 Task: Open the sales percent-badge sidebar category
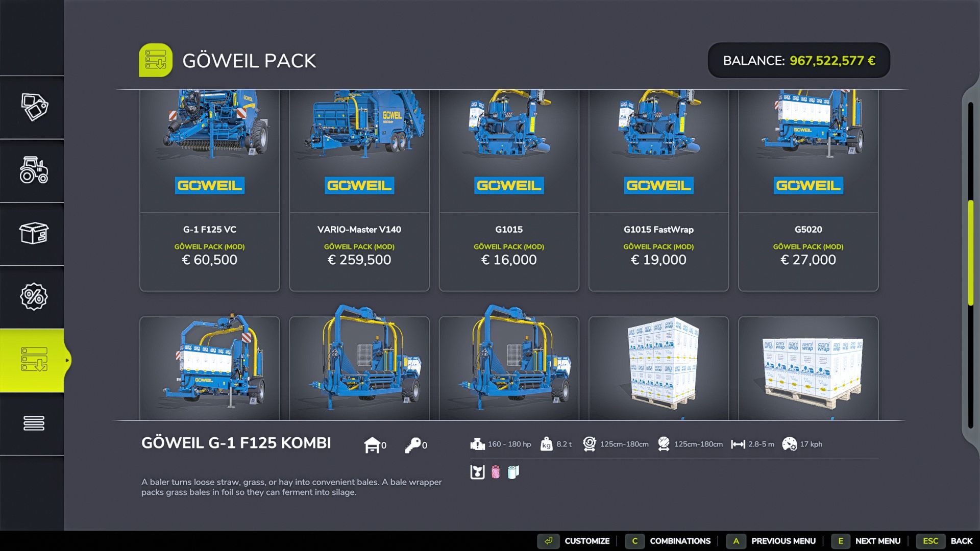[34, 296]
